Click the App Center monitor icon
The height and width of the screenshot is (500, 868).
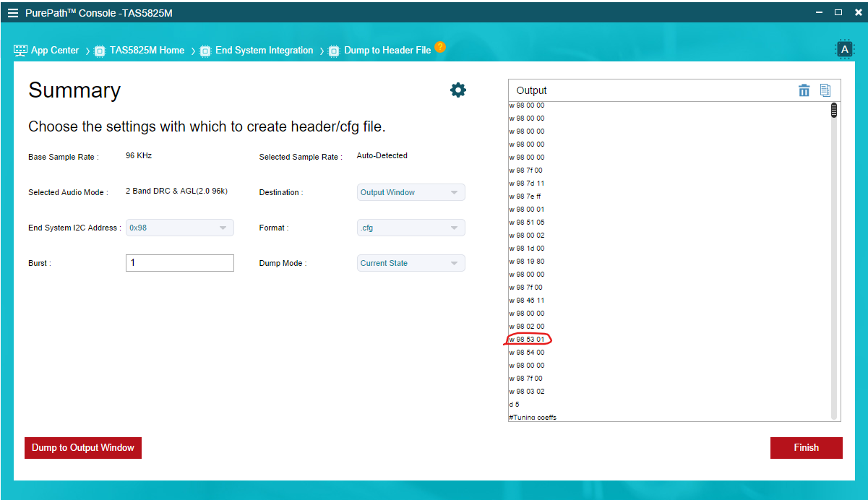(x=20, y=51)
